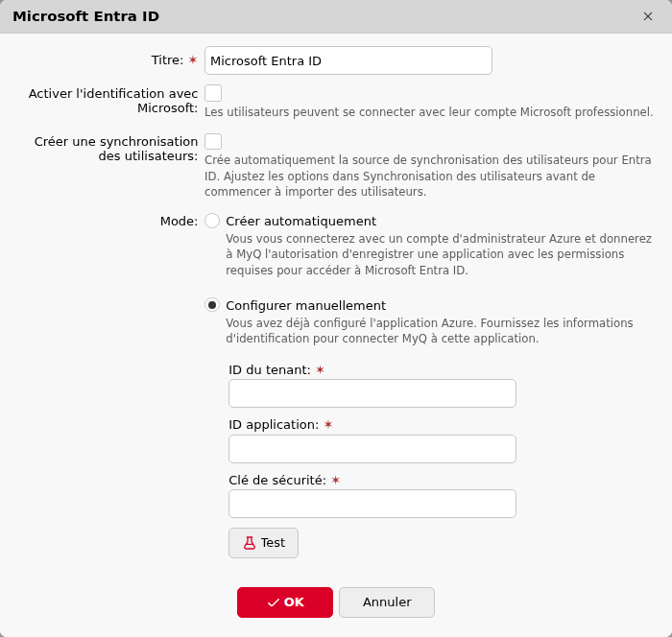Click the Mode: label

pos(179,221)
